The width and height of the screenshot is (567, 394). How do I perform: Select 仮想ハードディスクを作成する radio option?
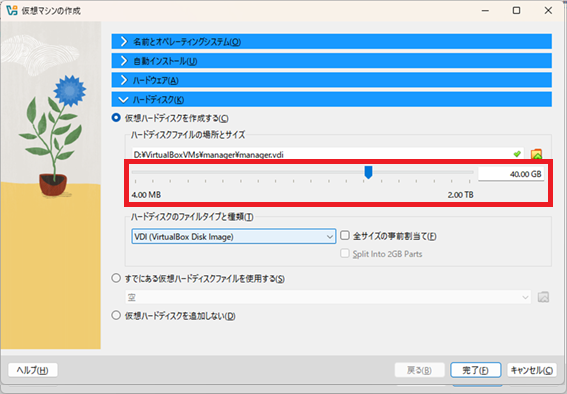(116, 118)
